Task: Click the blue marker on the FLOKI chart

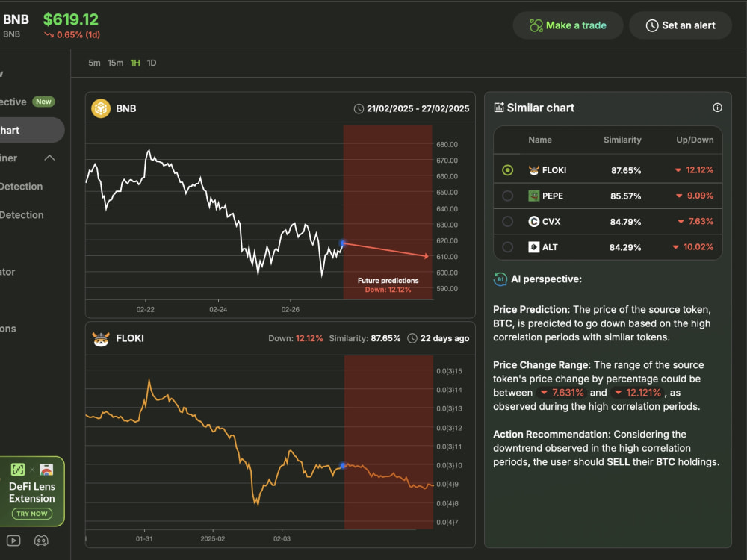Action: 343,466
